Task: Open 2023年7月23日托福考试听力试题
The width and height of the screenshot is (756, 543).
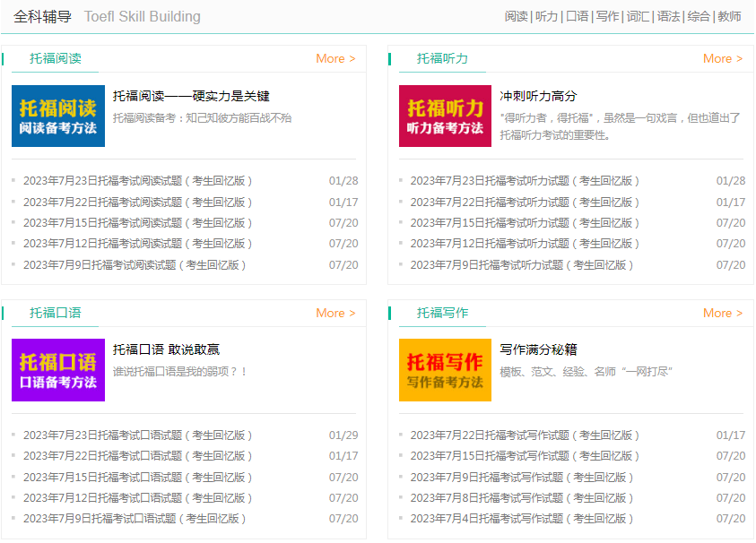Action: click(525, 181)
